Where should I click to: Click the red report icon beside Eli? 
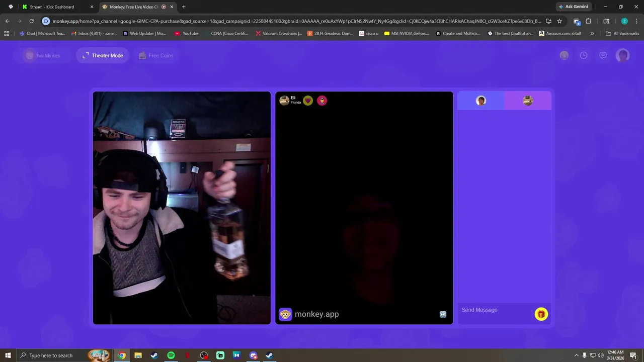point(322,101)
